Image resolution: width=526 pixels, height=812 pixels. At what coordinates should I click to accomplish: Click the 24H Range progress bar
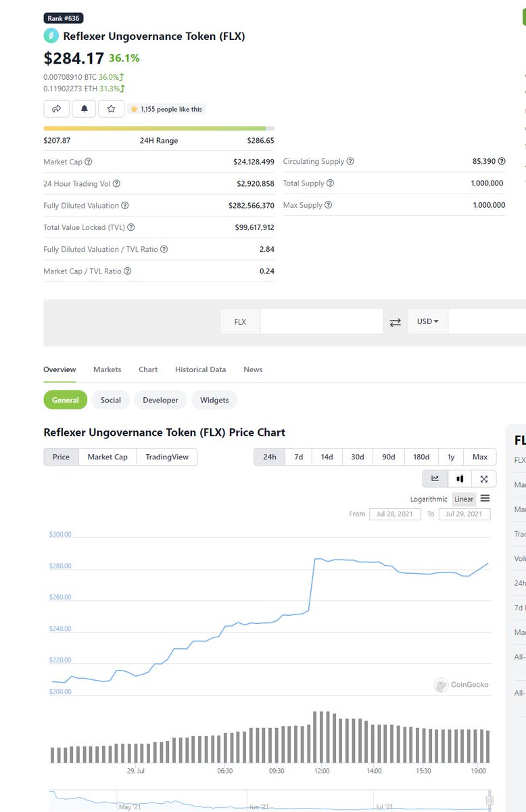coord(159,128)
